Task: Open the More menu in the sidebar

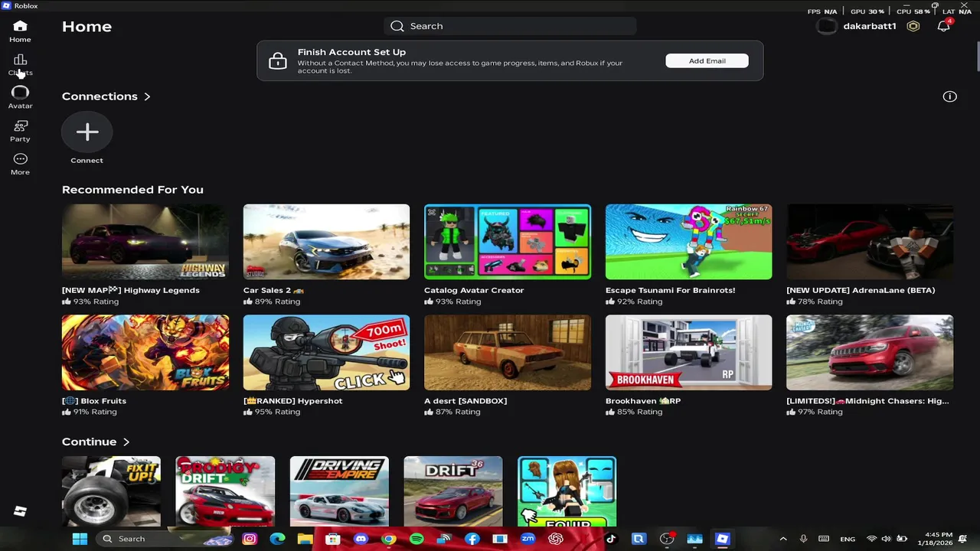Action: (20, 164)
